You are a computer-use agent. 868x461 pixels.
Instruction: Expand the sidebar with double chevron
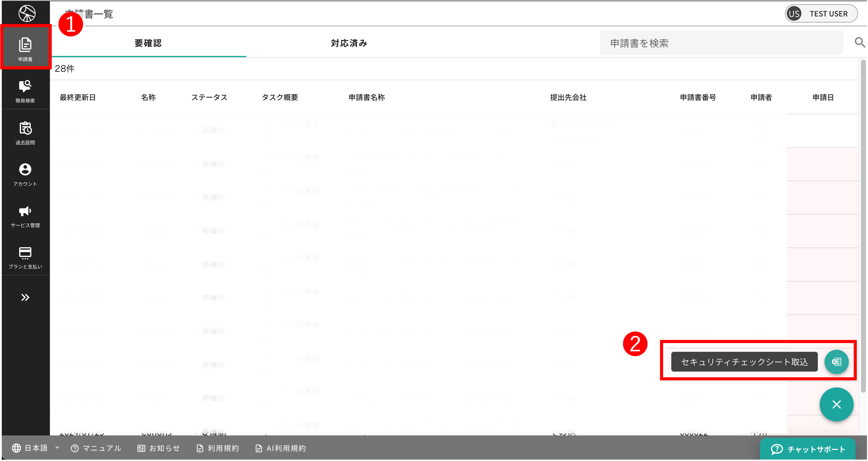(25, 297)
